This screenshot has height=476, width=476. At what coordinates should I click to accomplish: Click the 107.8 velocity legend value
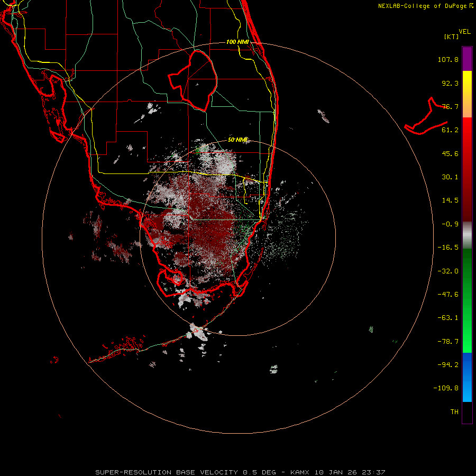pyautogui.click(x=448, y=59)
